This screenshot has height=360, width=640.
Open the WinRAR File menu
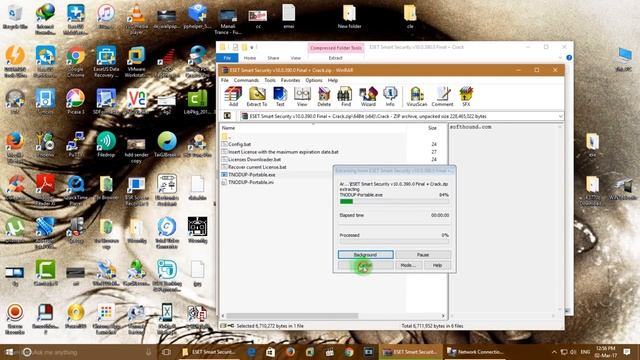[225, 80]
